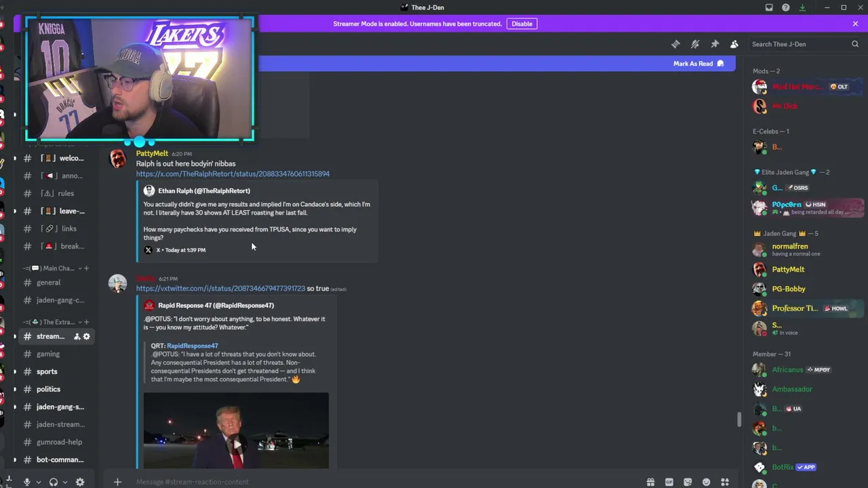Toggle the member list panel
The image size is (868, 488).
[734, 44]
